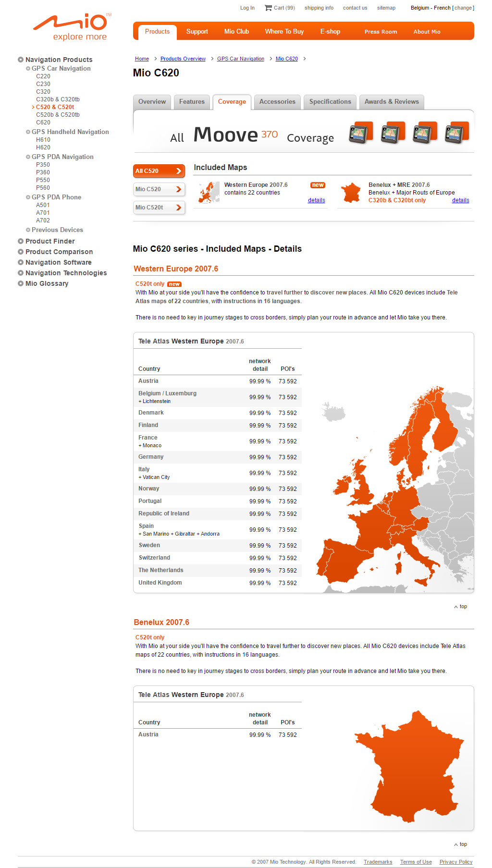Viewport: 492px width, 868px height.
Task: Open the Support menu
Action: click(x=197, y=32)
